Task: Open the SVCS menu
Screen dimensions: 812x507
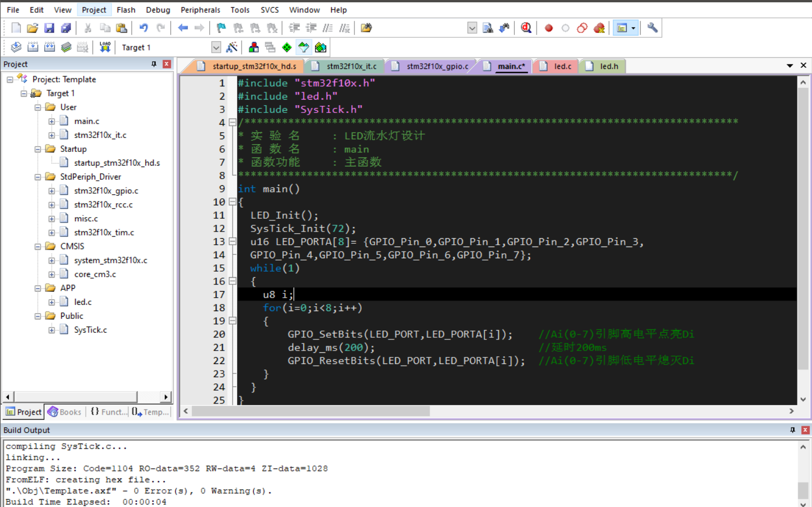Action: [270, 10]
